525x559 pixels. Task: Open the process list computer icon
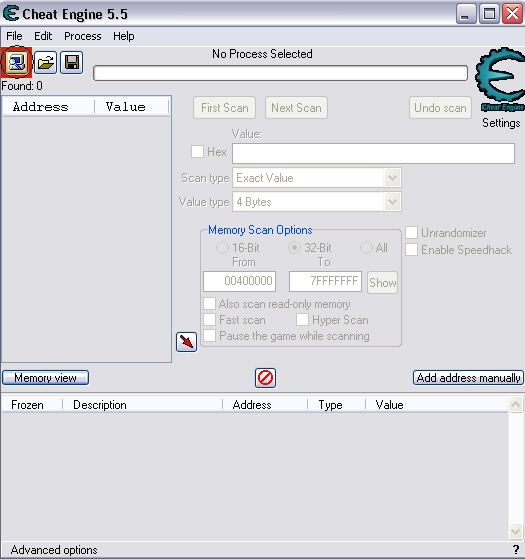click(16, 62)
